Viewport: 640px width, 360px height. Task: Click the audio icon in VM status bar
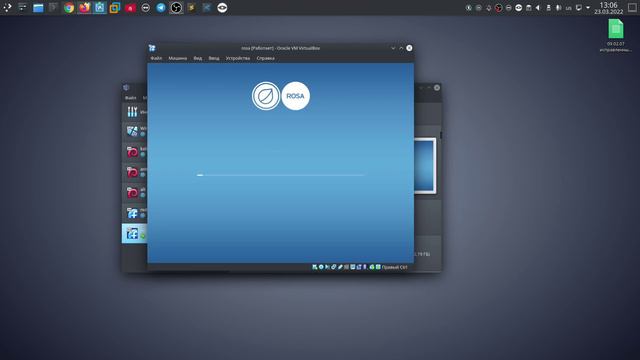click(x=327, y=267)
